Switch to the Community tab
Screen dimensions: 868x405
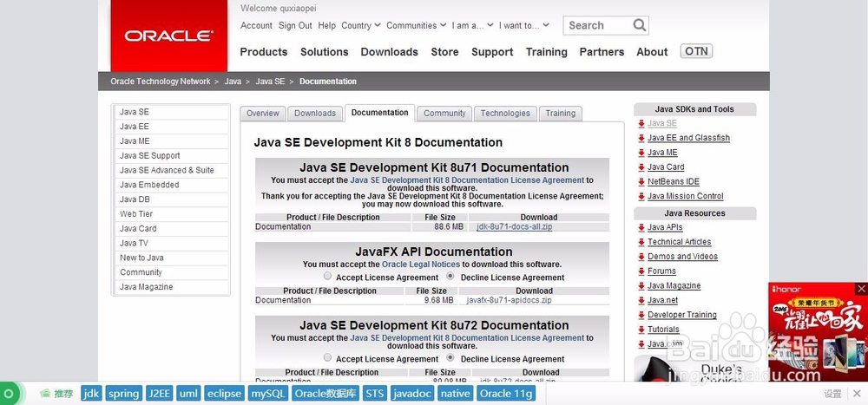pyautogui.click(x=444, y=114)
